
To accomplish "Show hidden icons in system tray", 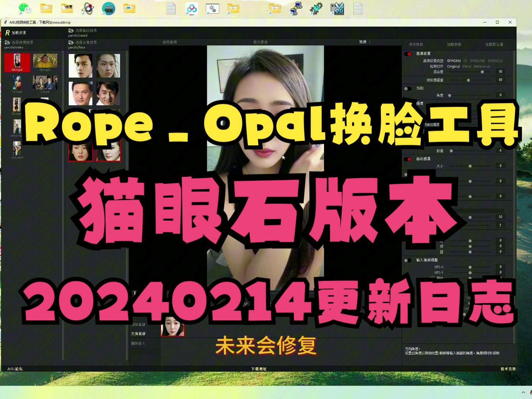I will [523, 392].
